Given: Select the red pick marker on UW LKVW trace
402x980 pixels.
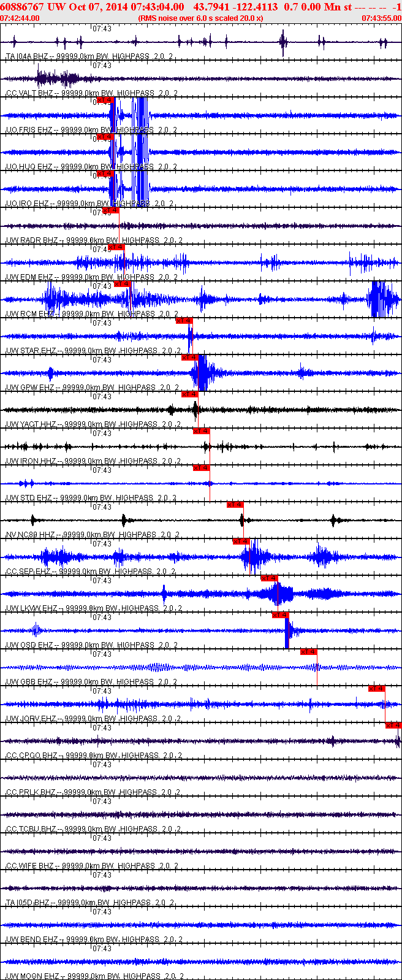Looking at the screenshot, I should click(269, 578).
